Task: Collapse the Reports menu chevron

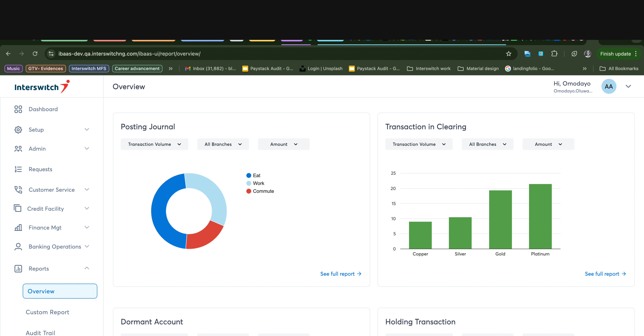Action: coord(87,268)
